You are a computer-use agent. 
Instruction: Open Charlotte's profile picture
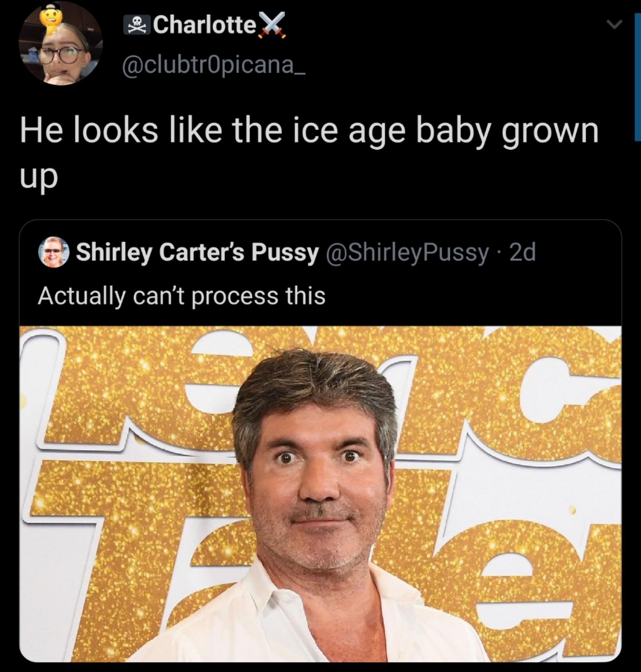click(x=61, y=43)
